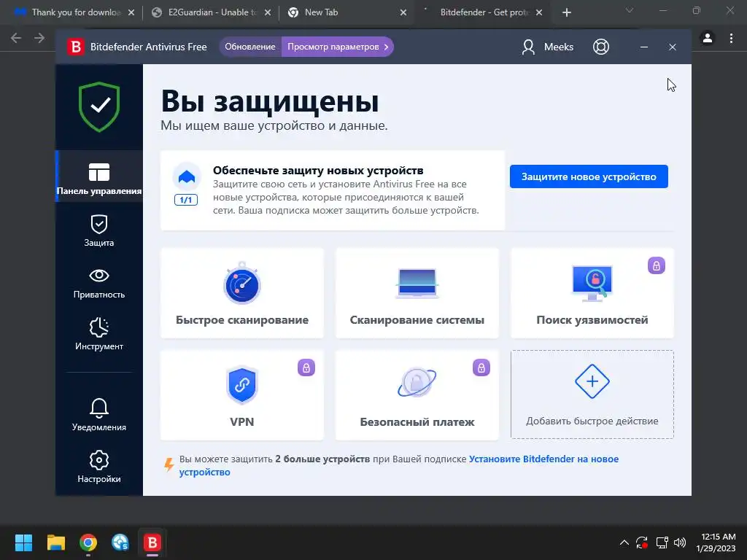Click the browser back arrow
The width and height of the screenshot is (747, 560).
16,38
